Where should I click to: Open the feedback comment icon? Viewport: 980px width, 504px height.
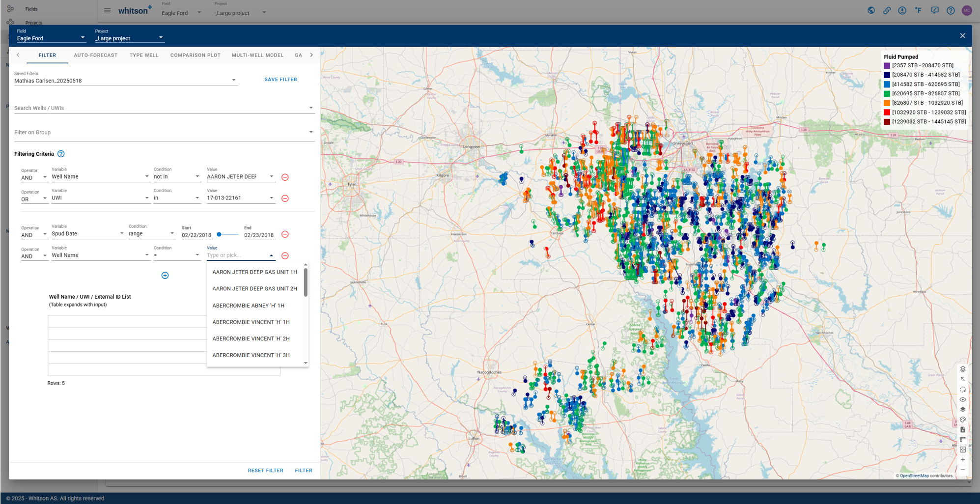pyautogui.click(x=935, y=10)
